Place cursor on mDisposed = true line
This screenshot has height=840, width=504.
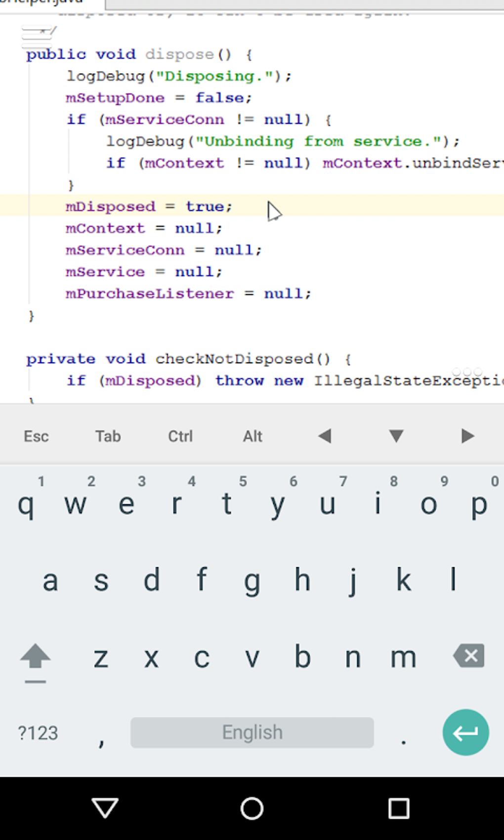[x=148, y=207]
